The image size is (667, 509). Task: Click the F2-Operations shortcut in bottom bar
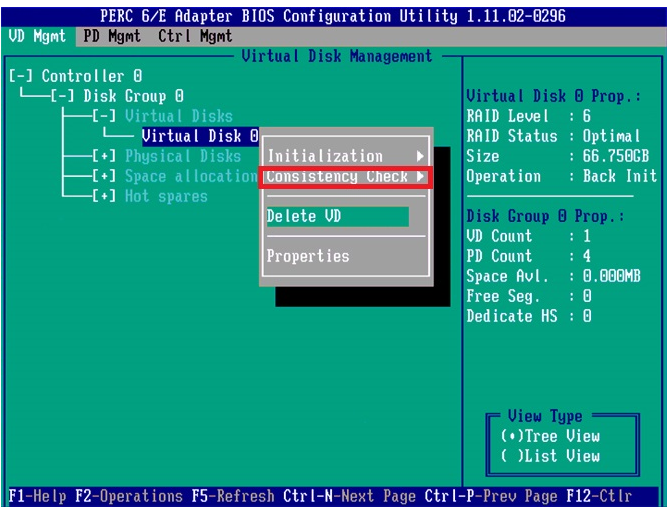pos(129,496)
